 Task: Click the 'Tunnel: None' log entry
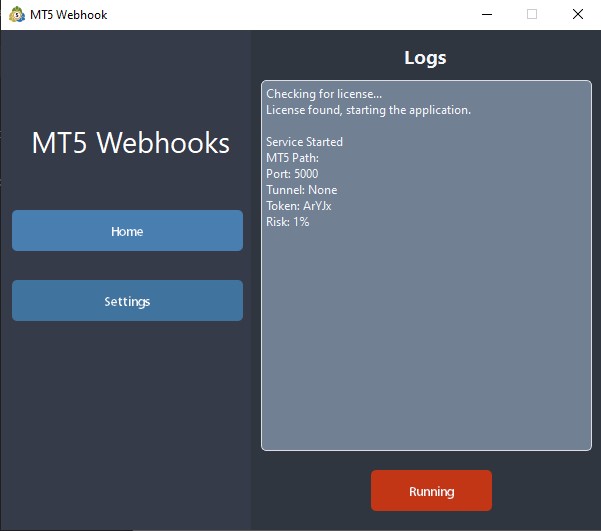click(302, 190)
